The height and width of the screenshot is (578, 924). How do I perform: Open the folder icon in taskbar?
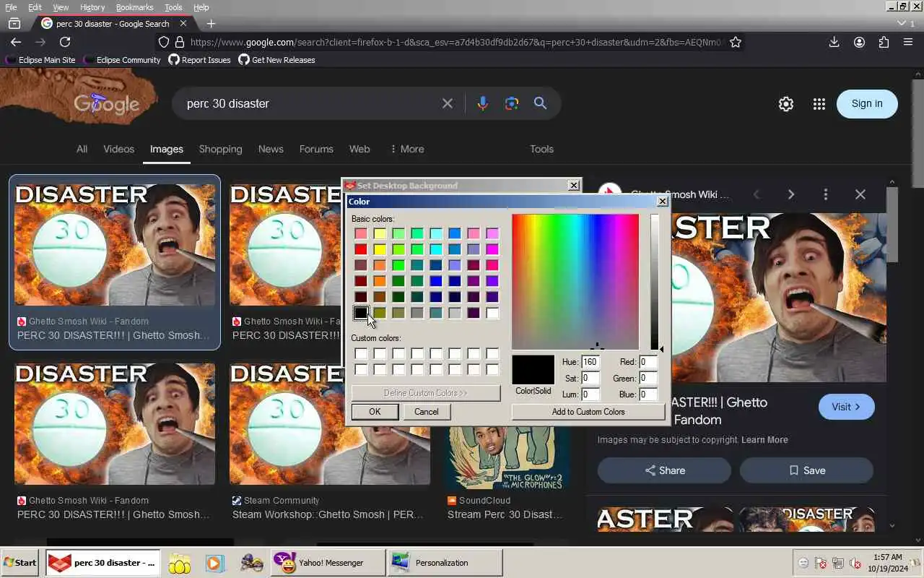click(x=179, y=563)
